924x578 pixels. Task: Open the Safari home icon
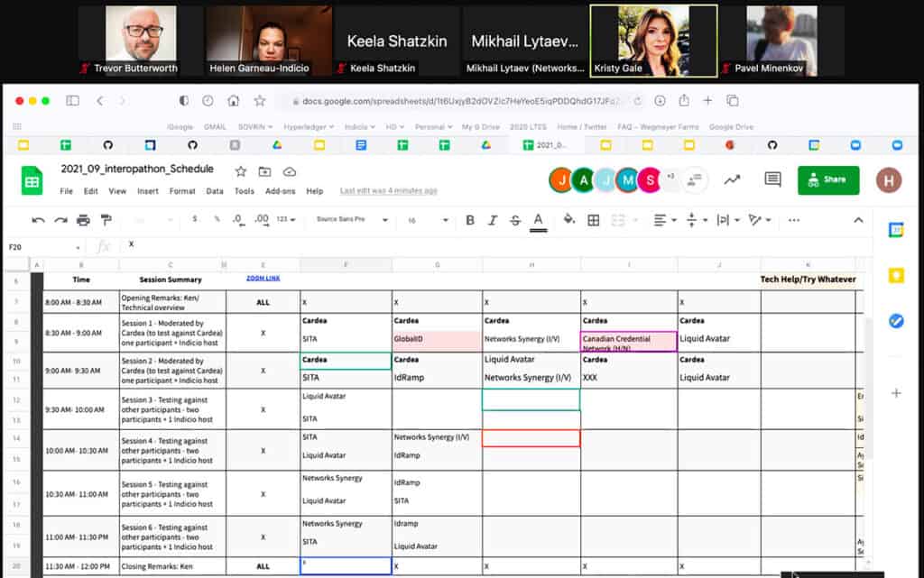tap(234, 101)
